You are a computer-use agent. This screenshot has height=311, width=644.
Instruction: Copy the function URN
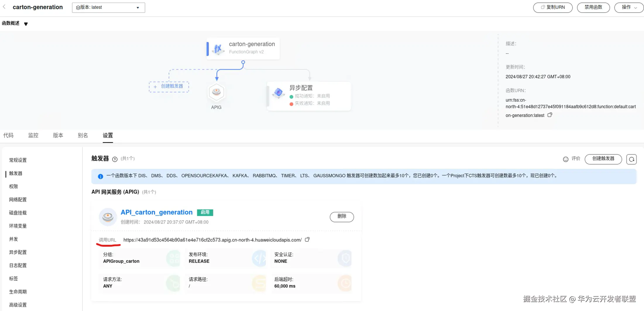tap(550, 115)
